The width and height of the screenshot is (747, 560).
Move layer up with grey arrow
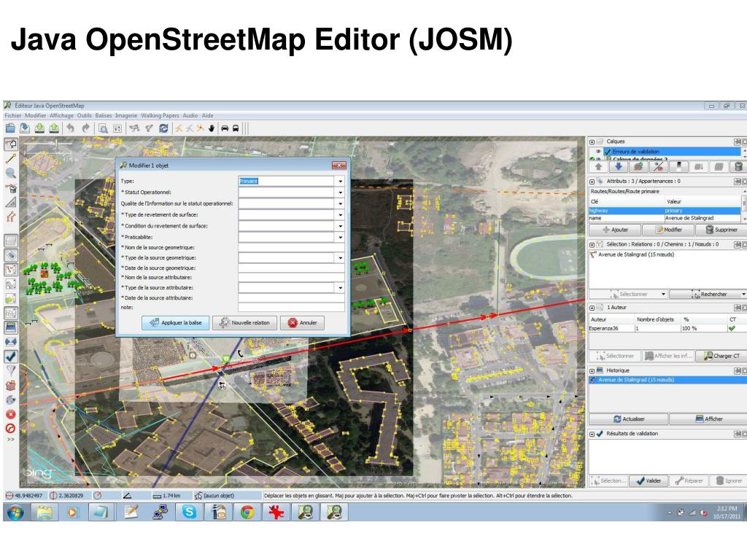pos(598,167)
